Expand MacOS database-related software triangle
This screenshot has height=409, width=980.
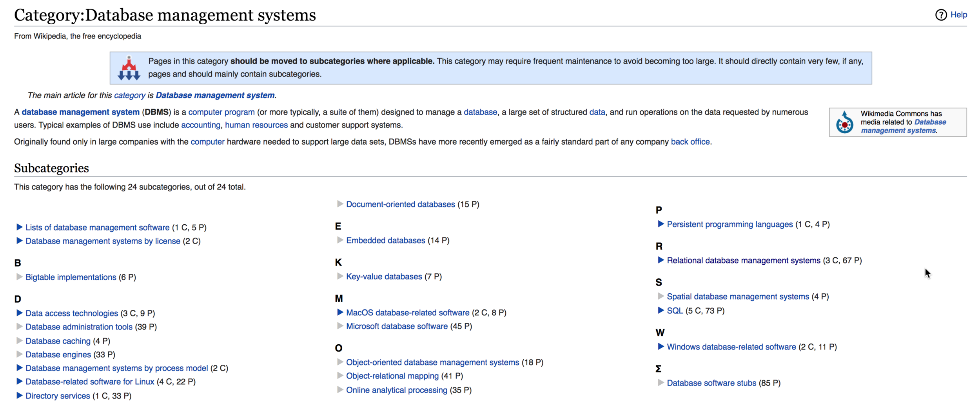(340, 313)
